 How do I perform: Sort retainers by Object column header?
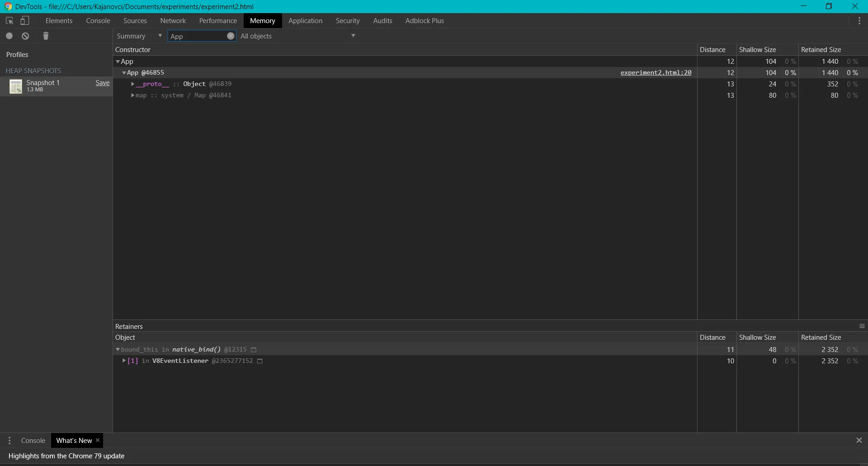click(x=405, y=338)
